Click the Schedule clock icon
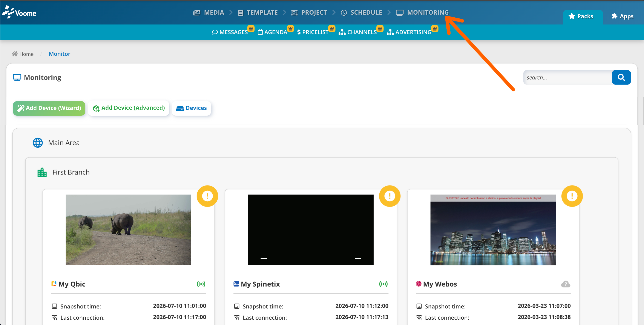Screen dimensions: 644x325 (x=344, y=13)
